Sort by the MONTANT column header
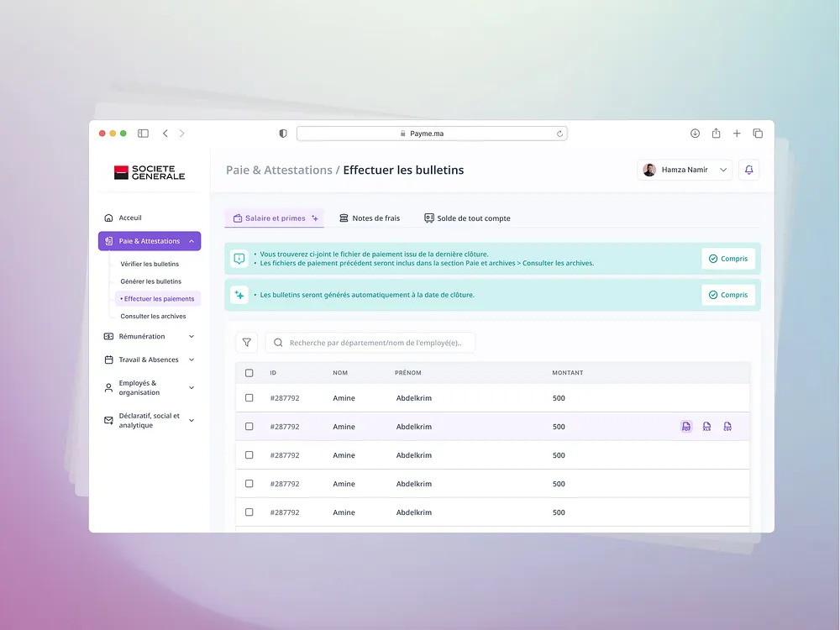 [567, 373]
